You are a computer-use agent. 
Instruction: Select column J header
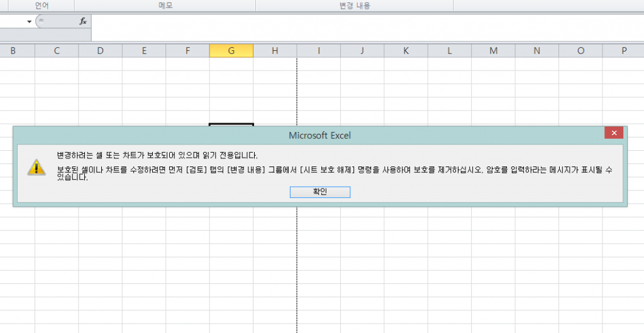[x=362, y=51]
